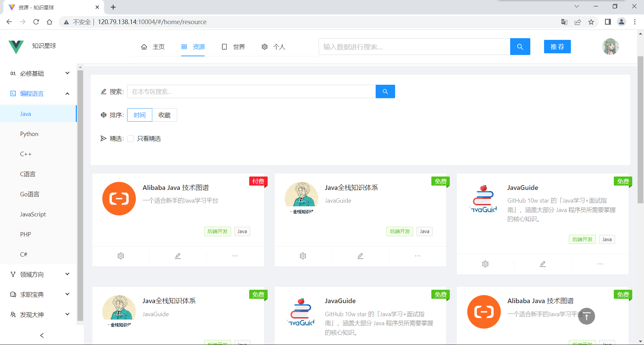The width and height of the screenshot is (644, 345).
Task: Click settings gear on Alibaba Java 付费 card
Action: point(121,256)
